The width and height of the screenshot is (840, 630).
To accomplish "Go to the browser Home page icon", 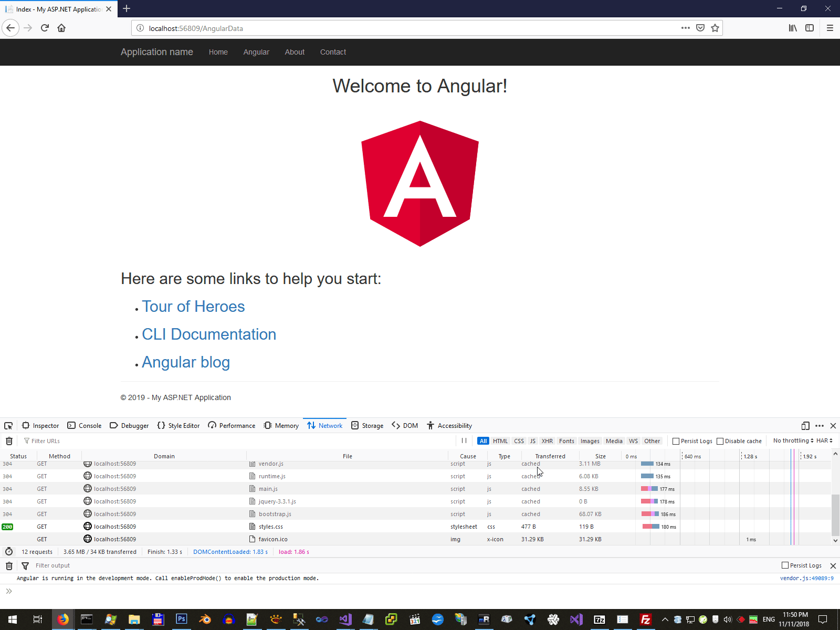I will (61, 28).
